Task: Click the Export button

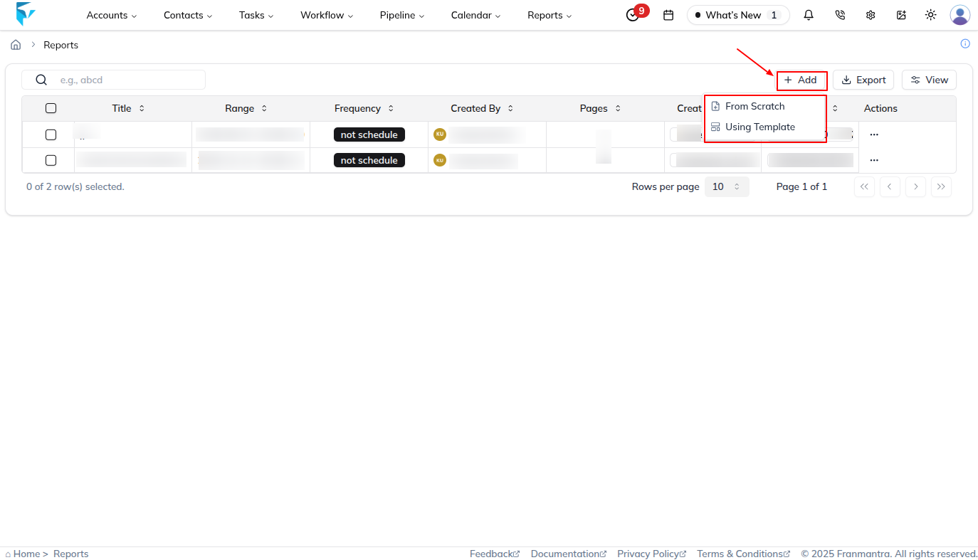Action: tap(863, 80)
